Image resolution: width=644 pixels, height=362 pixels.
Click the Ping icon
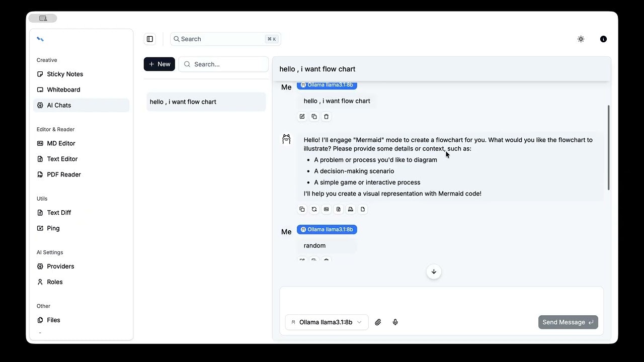coord(40,228)
